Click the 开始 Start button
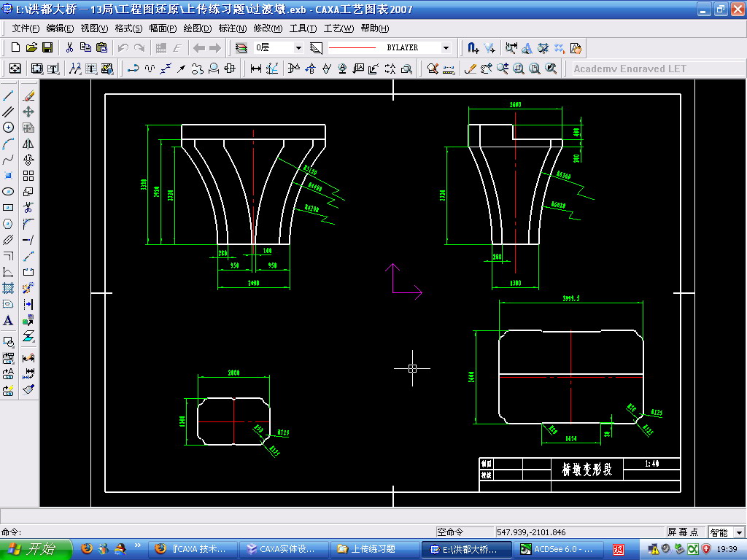Screen dimensions: 747x560 (36, 549)
